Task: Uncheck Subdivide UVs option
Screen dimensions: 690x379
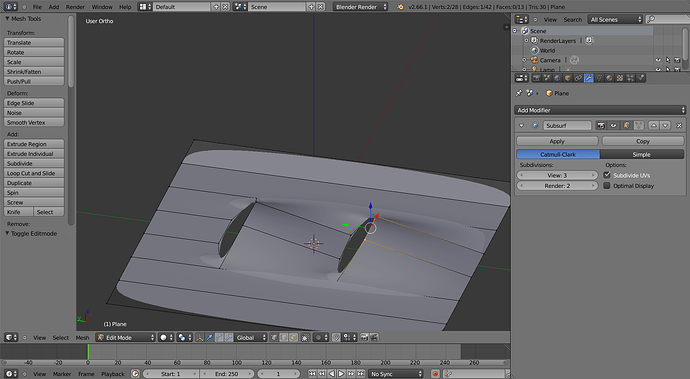Action: [607, 175]
